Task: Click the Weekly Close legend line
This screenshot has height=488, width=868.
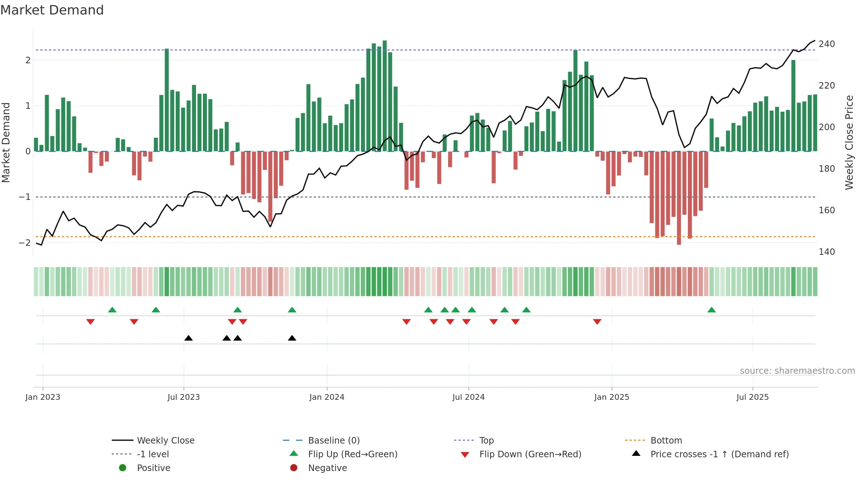Action: pyautogui.click(x=123, y=440)
